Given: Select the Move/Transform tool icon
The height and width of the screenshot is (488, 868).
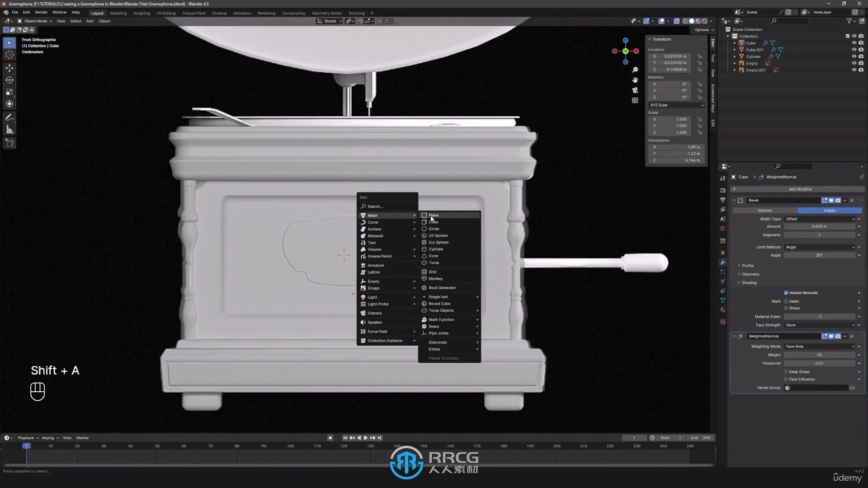Looking at the screenshot, I should (9, 67).
